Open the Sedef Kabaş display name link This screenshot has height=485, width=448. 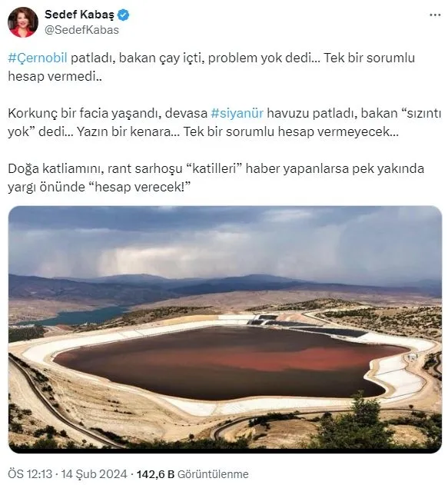click(79, 15)
